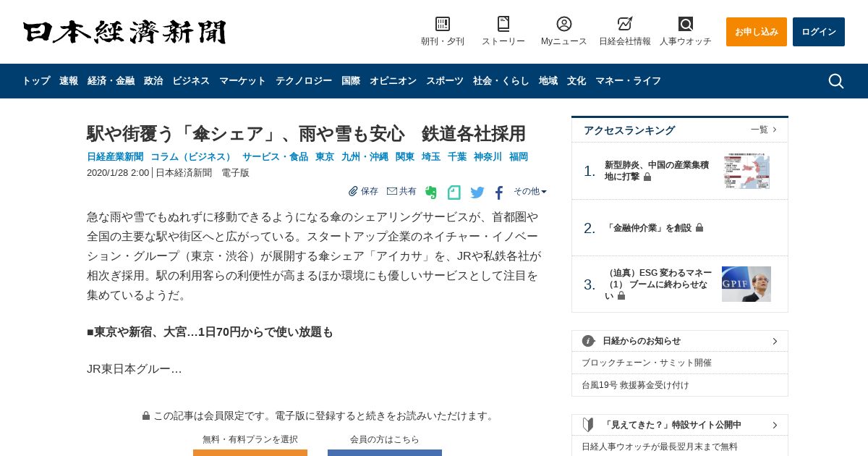
Task: Expand 日経からのお知らせ chevron
Action: coord(775,341)
